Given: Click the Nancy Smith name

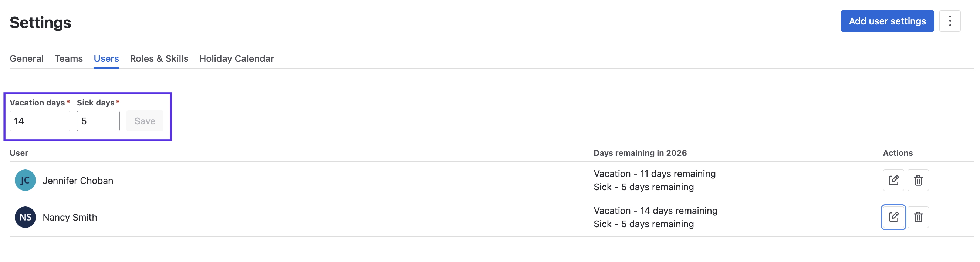Looking at the screenshot, I should click(70, 218).
